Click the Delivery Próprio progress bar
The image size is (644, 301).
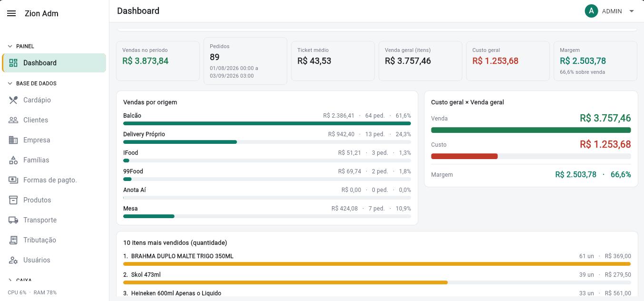267,142
